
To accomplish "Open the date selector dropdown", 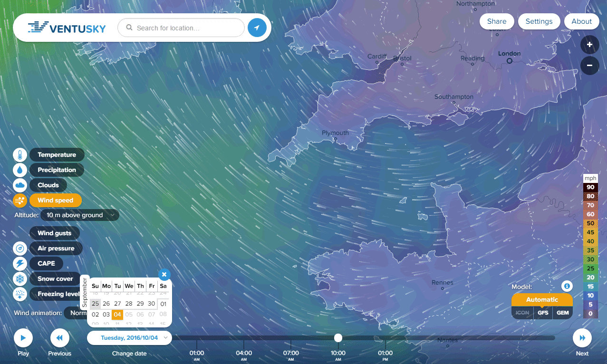I will point(129,338).
